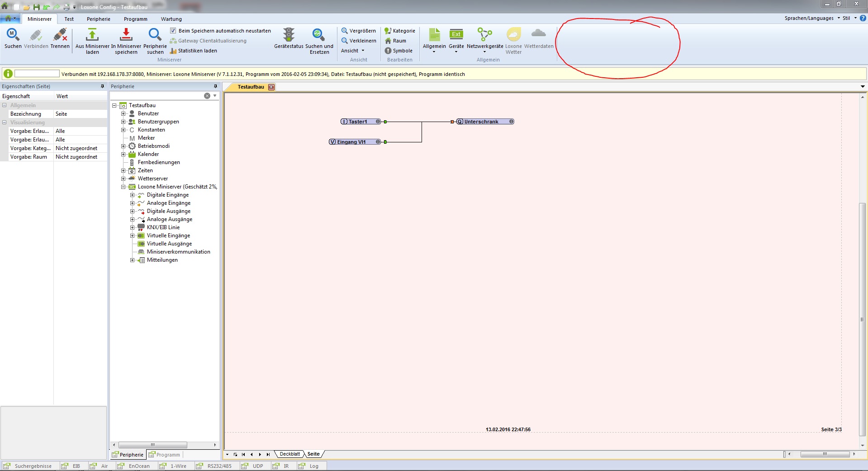Open the Deckblatt page tab
The image size is (868, 471).
289,454
